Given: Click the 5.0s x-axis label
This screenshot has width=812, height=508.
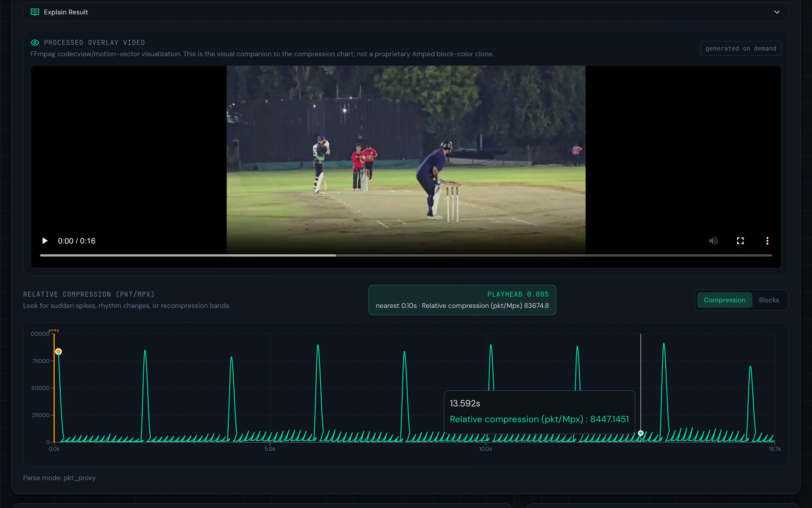Looking at the screenshot, I should (x=270, y=449).
